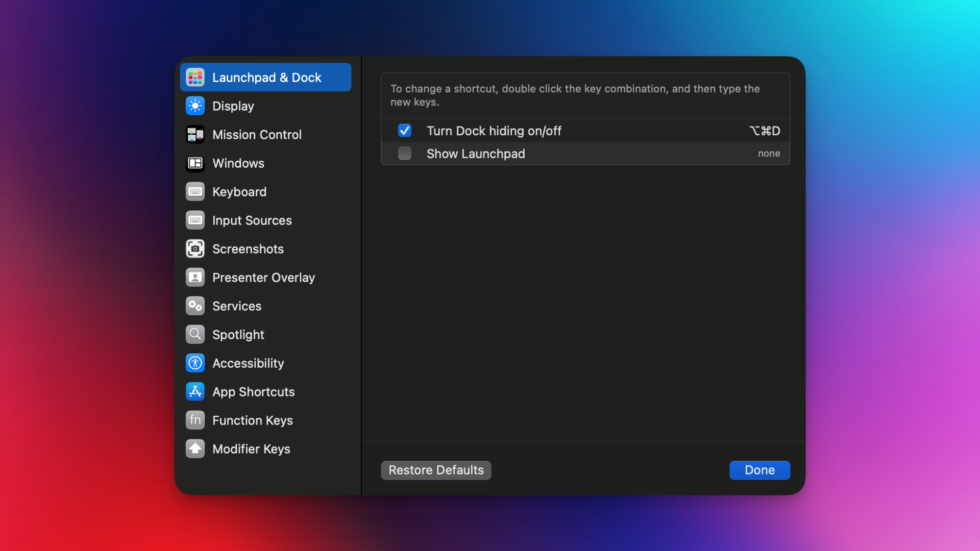This screenshot has width=980, height=551.
Task: Click the Launchpad & Dock grid icon
Action: (195, 77)
